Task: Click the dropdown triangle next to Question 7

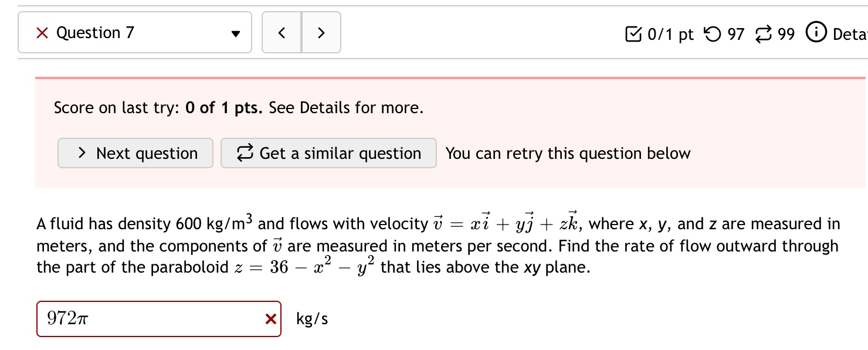Action: [235, 33]
